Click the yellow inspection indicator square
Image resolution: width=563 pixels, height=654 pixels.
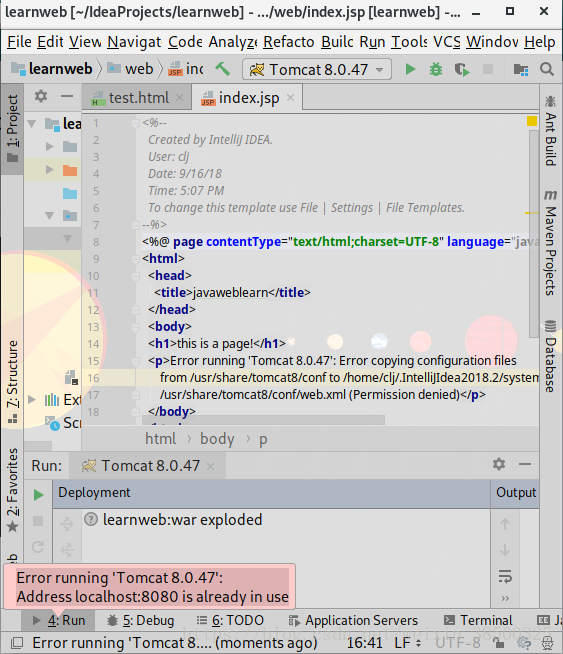[x=532, y=121]
